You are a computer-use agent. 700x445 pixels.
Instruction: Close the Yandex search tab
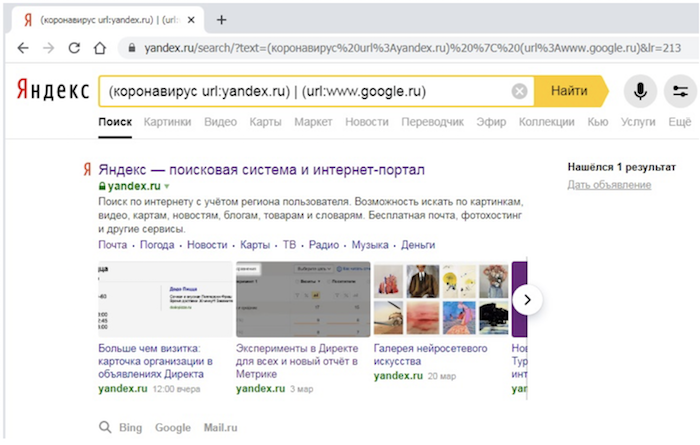191,20
